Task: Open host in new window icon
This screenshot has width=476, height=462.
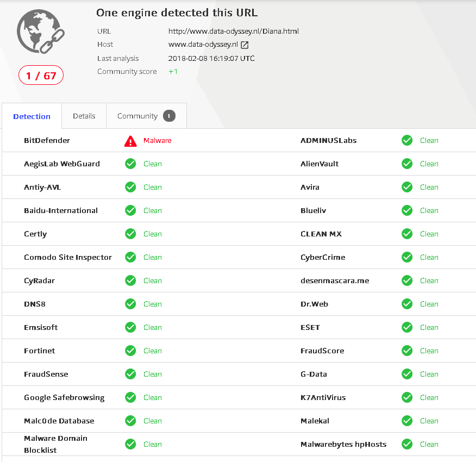Action: [x=245, y=45]
